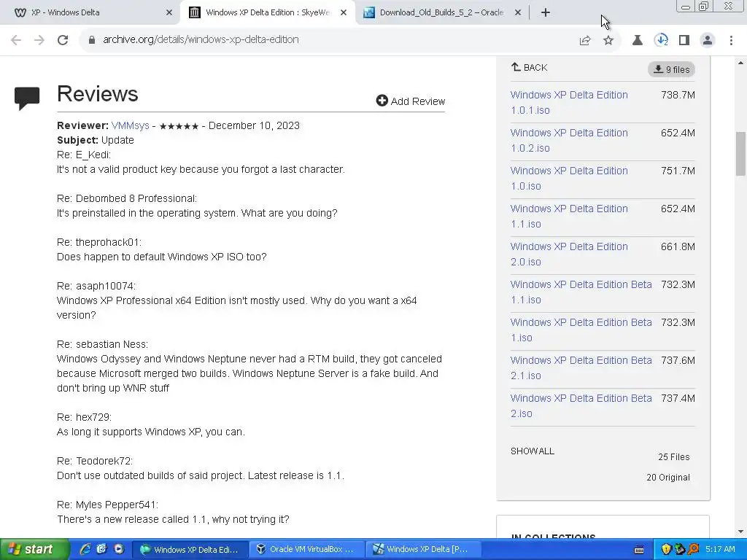This screenshot has height=560, width=747.
Task: Click 'Subject: Update' line
Action: click(x=96, y=141)
